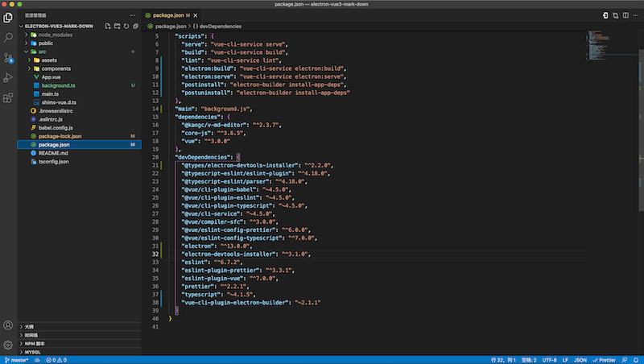The width and height of the screenshot is (644, 364).
Task: Go to line via cursor position indicator
Action: (503, 360)
